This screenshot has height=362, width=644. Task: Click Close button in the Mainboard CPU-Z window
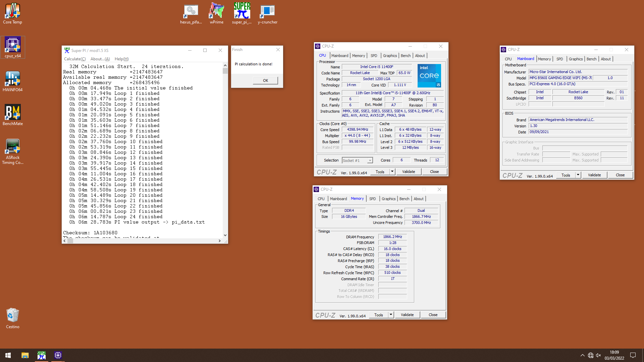(620, 175)
